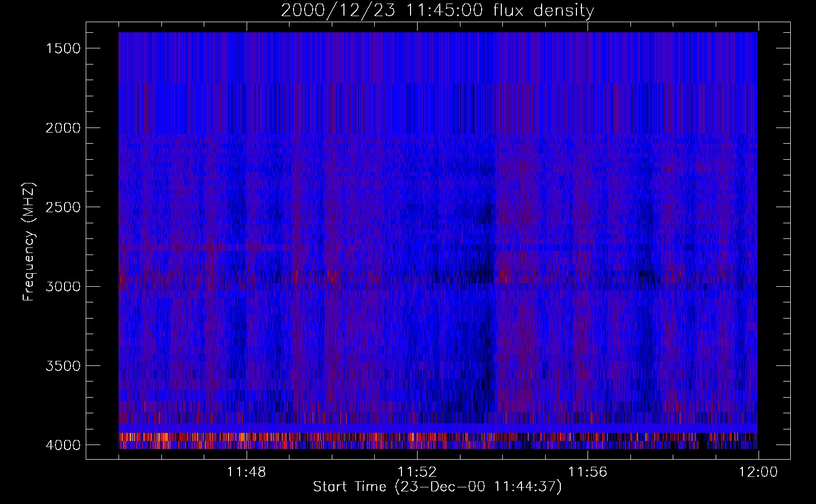Viewport: 816px width, 504px height.
Task: Click the 11:56 time tick label
Action: click(588, 472)
